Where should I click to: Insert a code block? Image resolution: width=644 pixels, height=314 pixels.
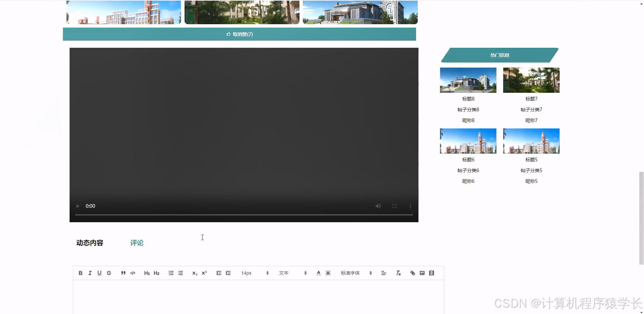[133, 273]
